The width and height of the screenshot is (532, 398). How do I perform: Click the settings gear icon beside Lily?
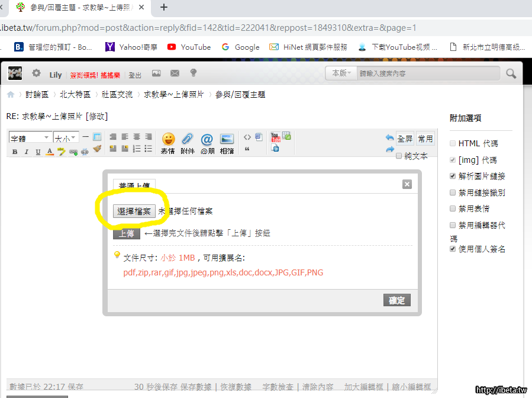coord(37,73)
